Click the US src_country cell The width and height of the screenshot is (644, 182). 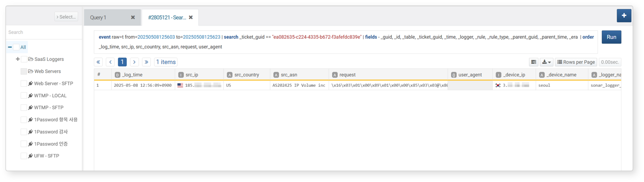[x=246, y=85]
